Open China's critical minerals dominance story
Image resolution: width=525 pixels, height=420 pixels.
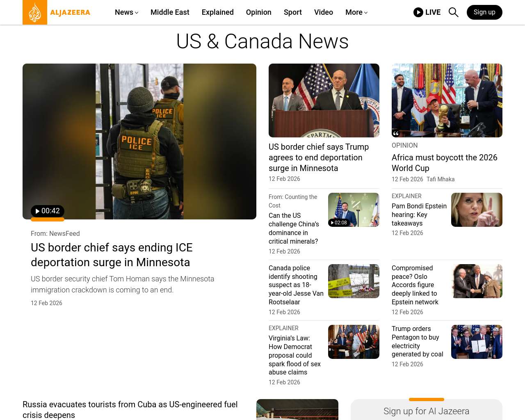click(294, 228)
